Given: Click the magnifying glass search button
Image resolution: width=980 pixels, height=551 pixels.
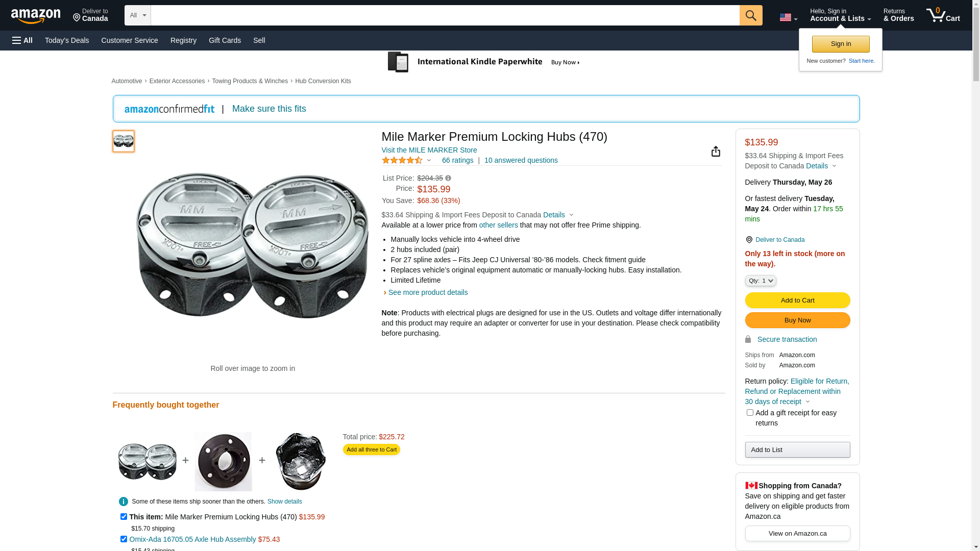Looking at the screenshot, I should 750,15.
